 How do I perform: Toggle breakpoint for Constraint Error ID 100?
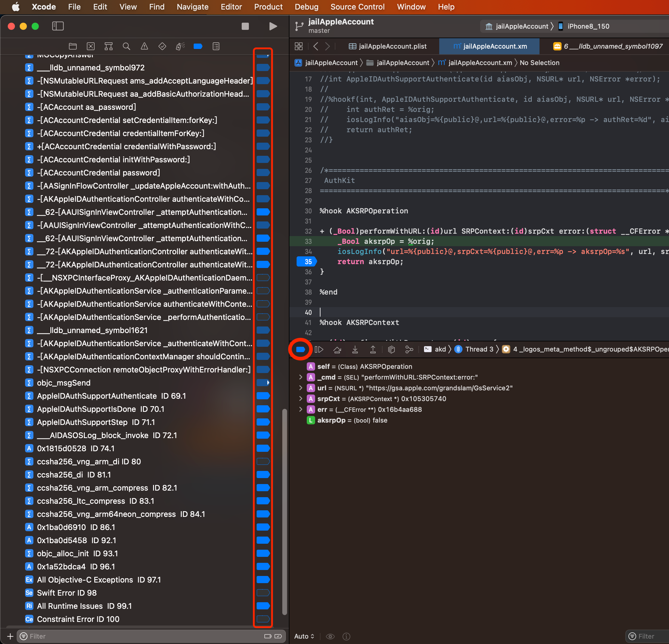click(263, 619)
